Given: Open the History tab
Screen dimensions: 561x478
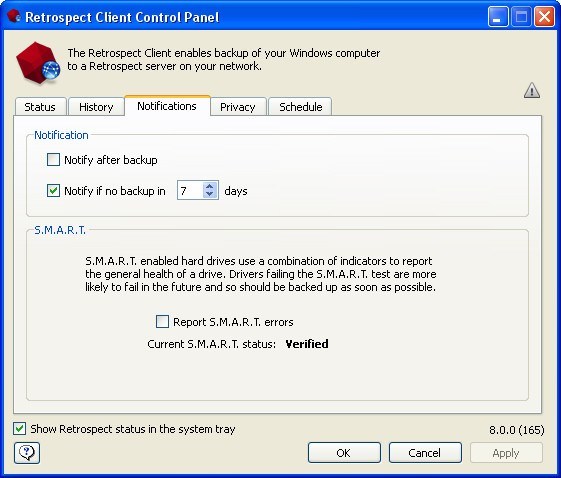Looking at the screenshot, I should coord(96,107).
